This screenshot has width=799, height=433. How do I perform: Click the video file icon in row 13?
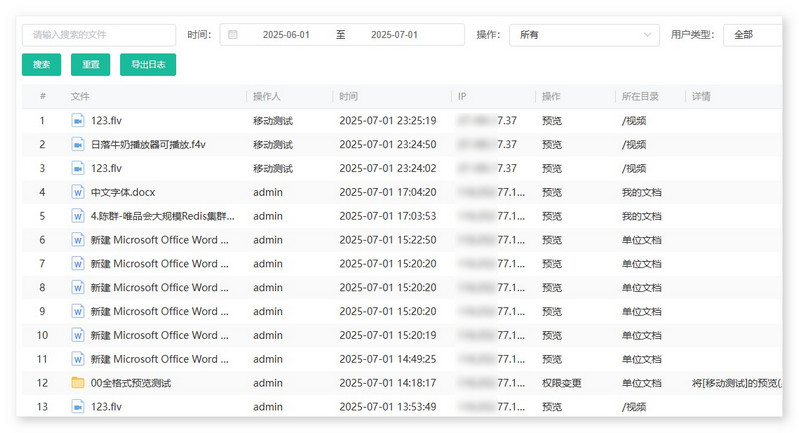77,407
